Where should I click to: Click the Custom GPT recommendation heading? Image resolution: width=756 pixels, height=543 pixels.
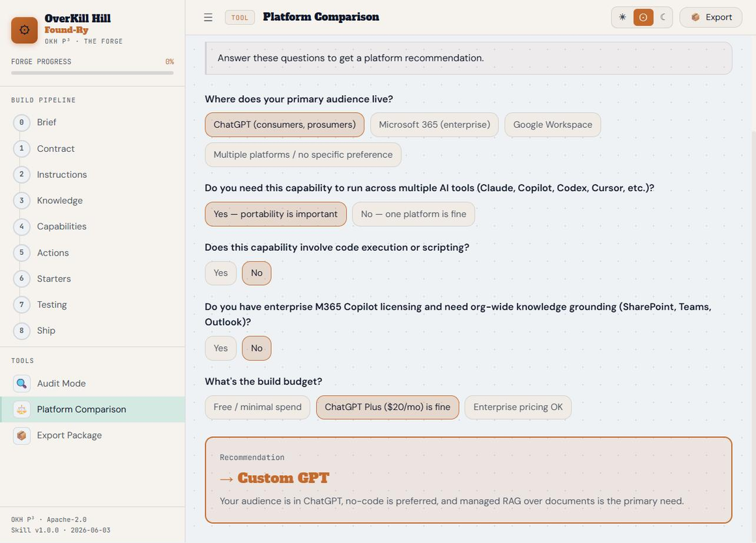[274, 478]
